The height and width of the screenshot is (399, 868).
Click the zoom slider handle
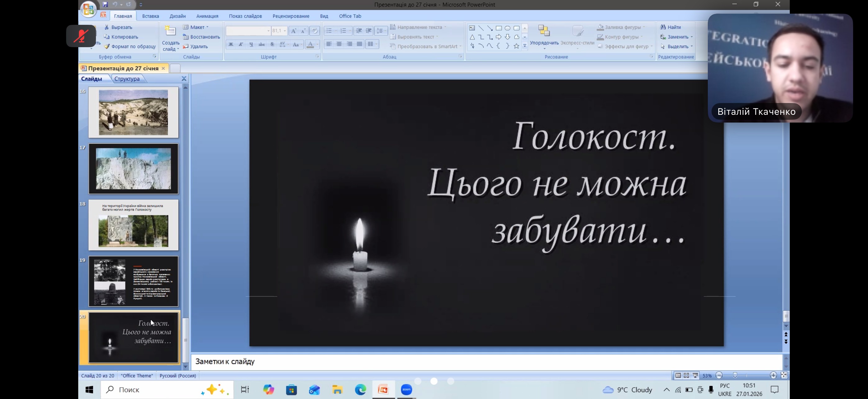tap(735, 375)
